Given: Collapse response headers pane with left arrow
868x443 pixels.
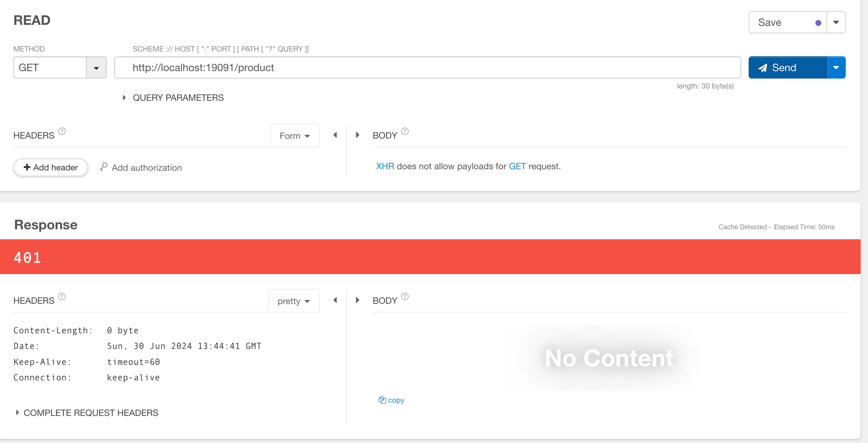Looking at the screenshot, I should 335,300.
